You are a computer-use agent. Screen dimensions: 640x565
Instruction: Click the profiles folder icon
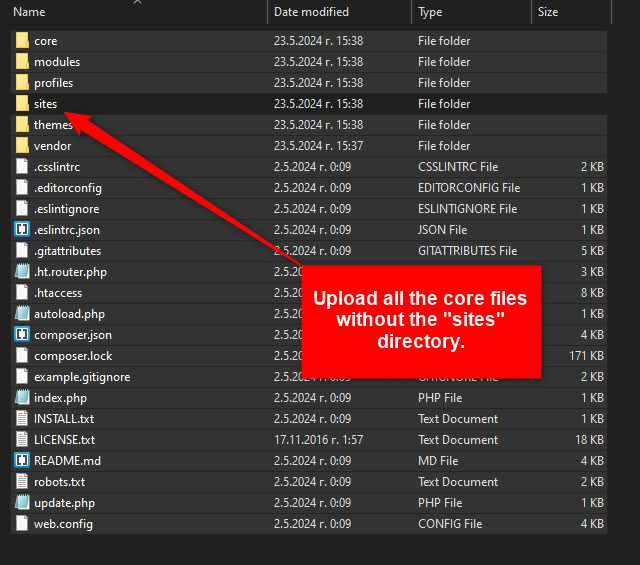(22, 83)
